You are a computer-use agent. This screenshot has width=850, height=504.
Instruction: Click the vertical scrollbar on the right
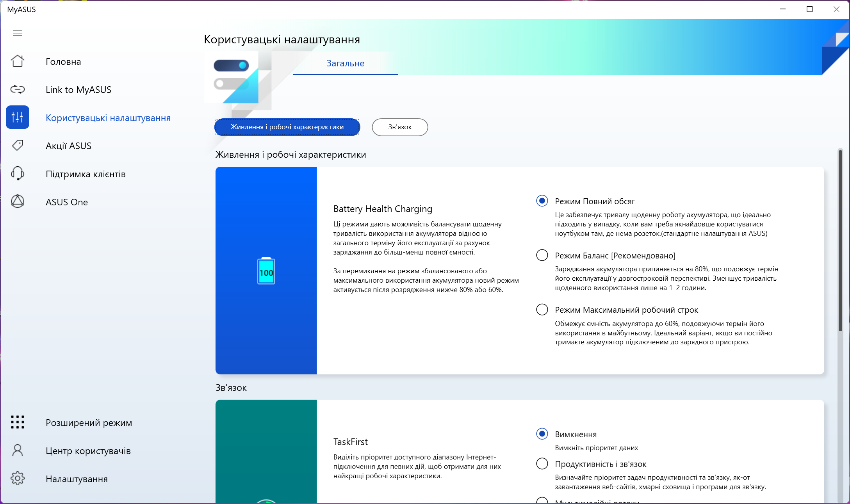(x=840, y=240)
